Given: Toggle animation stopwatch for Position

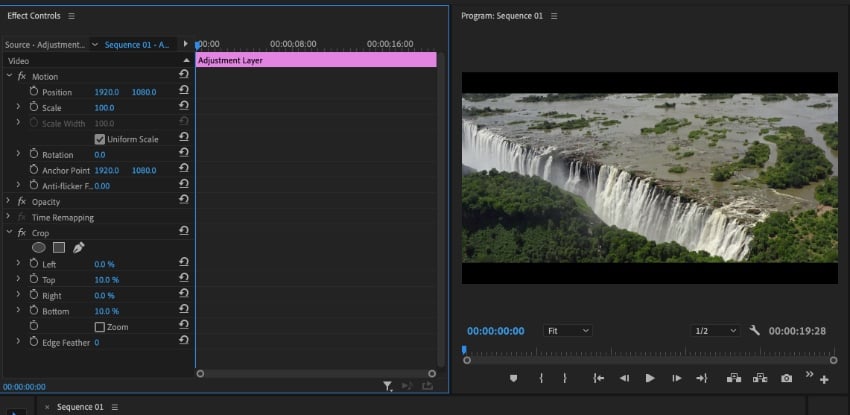Looking at the screenshot, I should 34,91.
